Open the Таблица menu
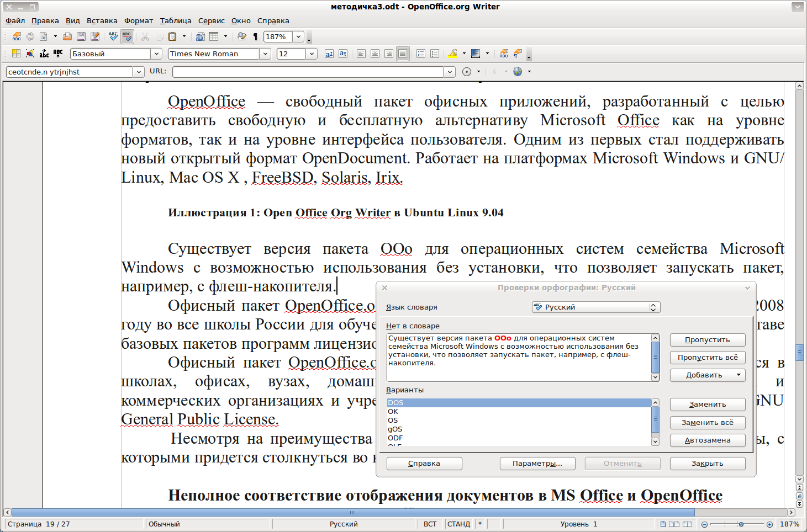Image resolution: width=807 pixels, height=532 pixels. coord(176,20)
